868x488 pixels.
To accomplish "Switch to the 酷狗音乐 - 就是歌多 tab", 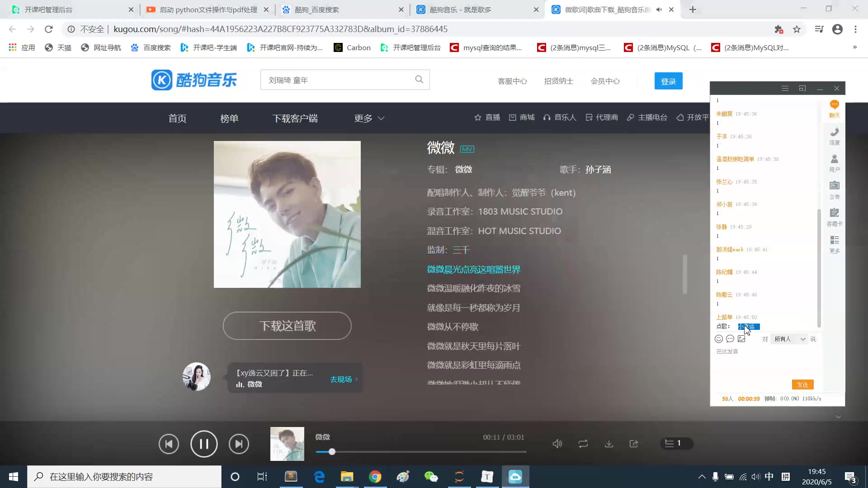I will (x=477, y=9).
